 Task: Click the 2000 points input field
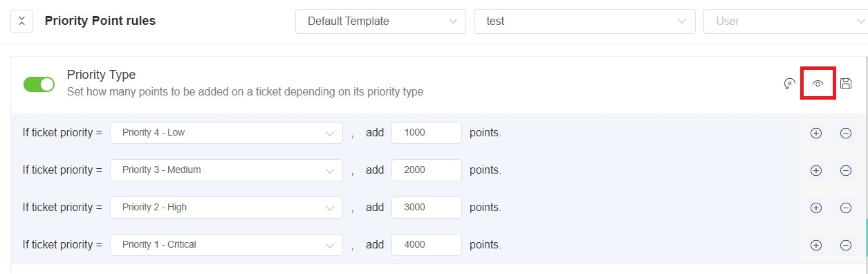427,170
